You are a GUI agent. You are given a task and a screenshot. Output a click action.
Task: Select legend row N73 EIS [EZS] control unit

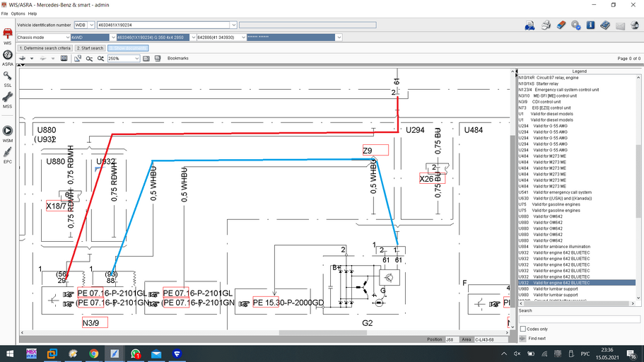[x=544, y=107]
